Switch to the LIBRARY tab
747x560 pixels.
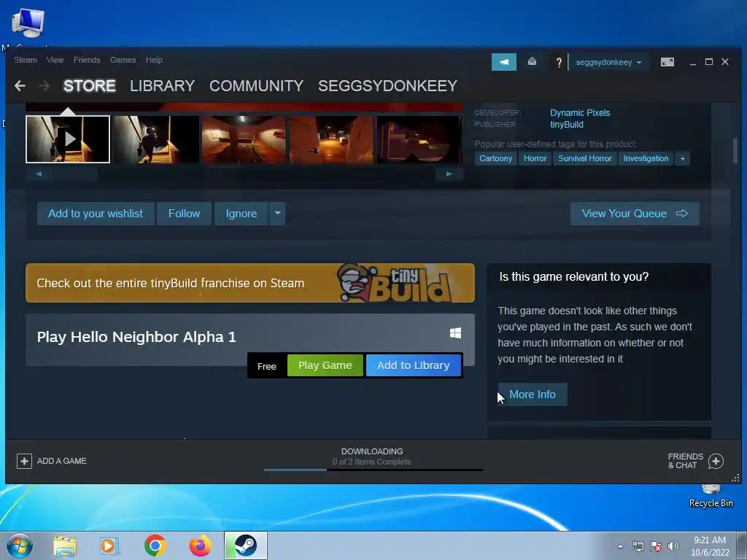162,86
